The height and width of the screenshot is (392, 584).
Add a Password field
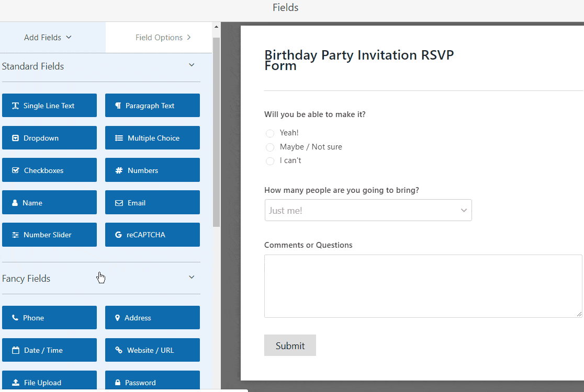pos(152,381)
